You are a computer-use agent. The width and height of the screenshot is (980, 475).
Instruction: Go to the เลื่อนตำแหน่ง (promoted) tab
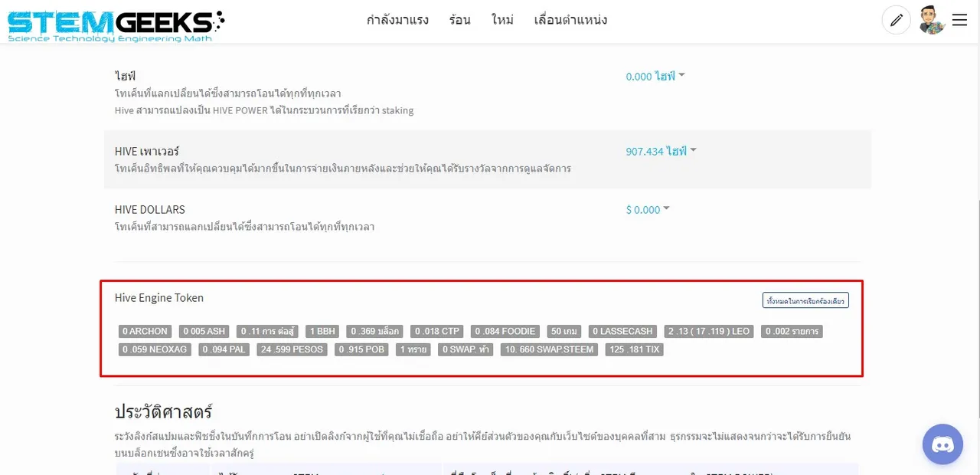point(570,20)
